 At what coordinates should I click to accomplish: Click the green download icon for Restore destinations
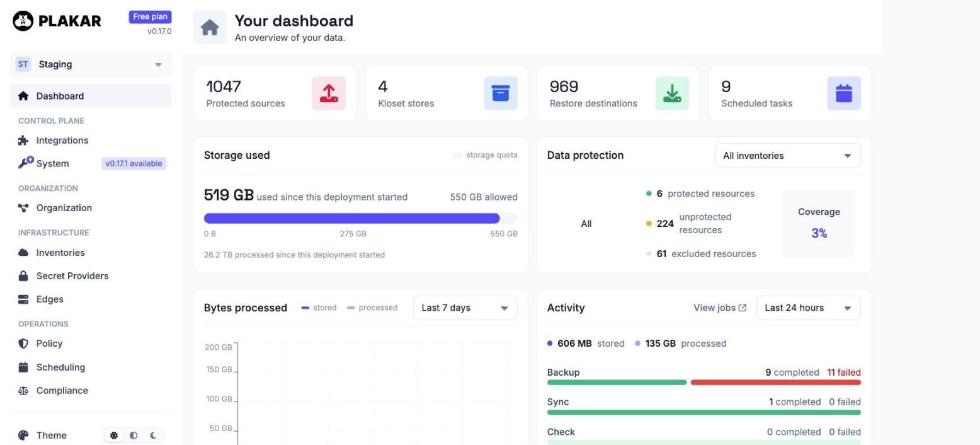(672, 93)
